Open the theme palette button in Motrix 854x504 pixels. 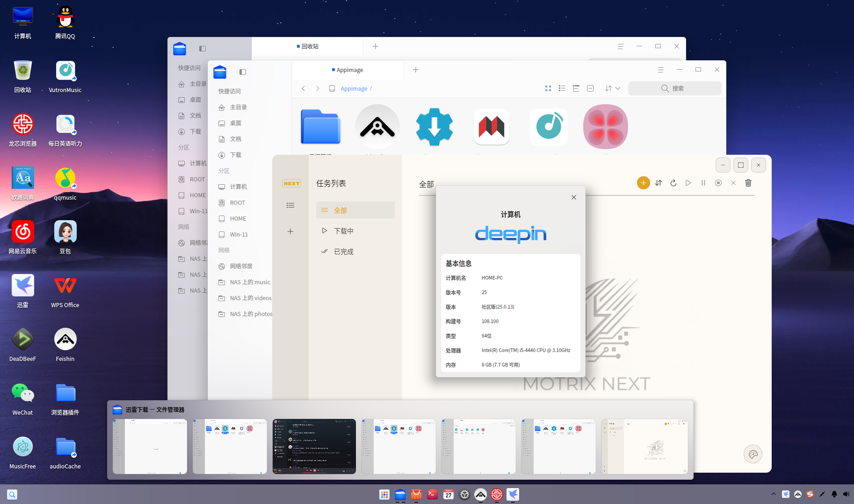point(753,454)
